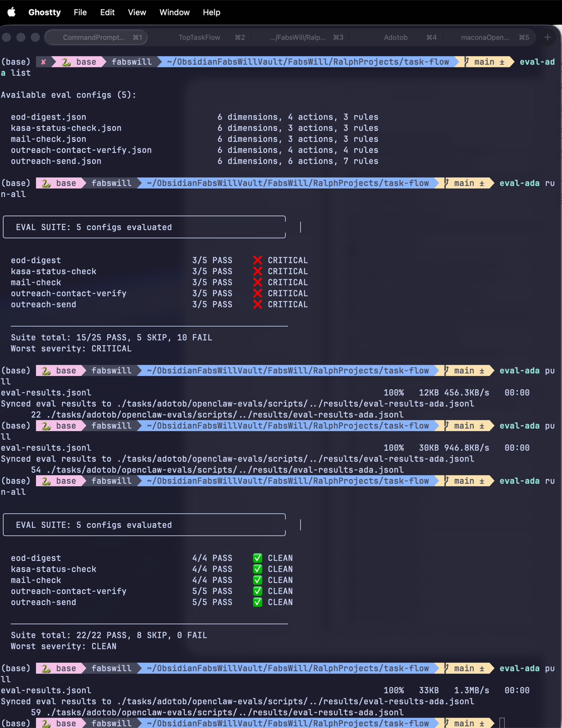Screen dimensions: 562x728
Task: Open the Window menu
Action: [174, 12]
